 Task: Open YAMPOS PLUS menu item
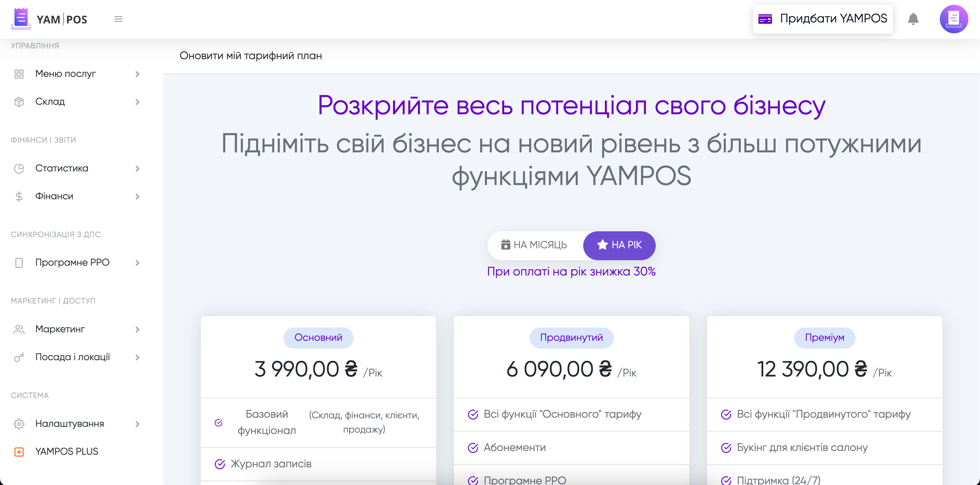67,452
